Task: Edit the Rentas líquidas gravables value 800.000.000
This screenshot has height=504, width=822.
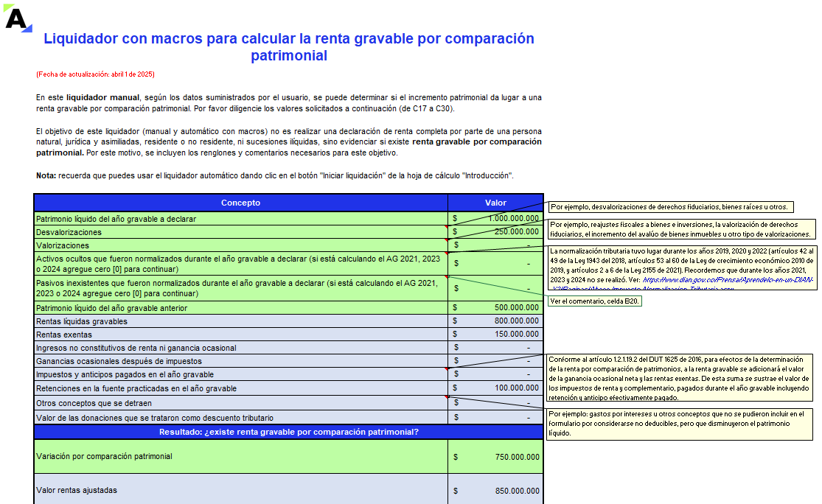Action: [495, 321]
